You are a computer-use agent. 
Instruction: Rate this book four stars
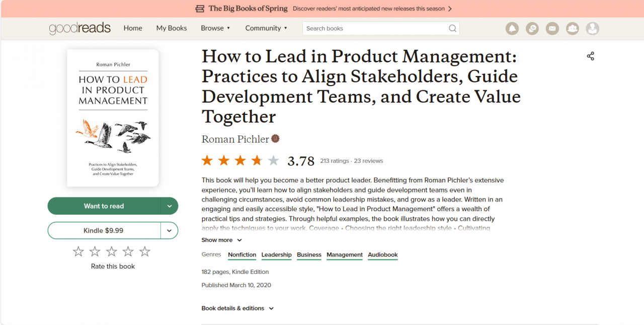point(128,251)
